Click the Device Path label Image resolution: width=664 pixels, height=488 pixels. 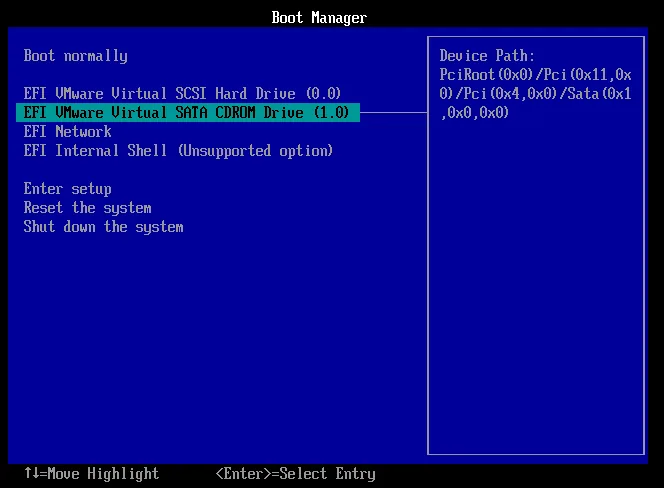coord(487,56)
